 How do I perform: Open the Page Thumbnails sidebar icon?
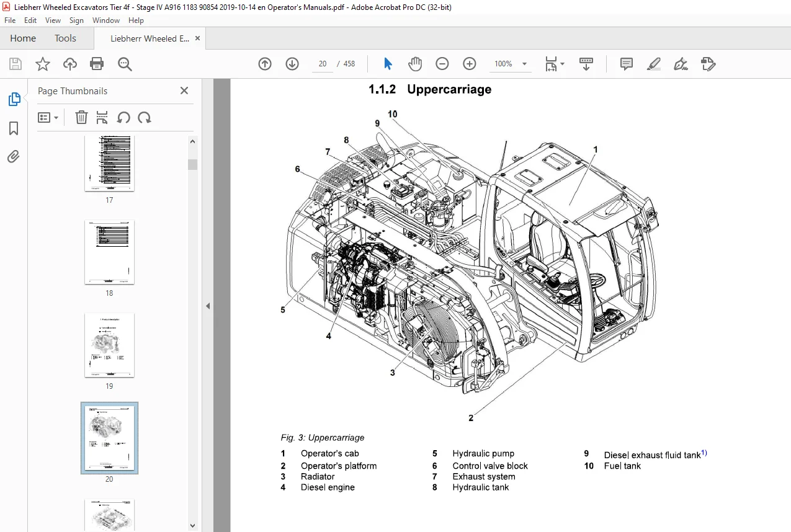[x=14, y=99]
